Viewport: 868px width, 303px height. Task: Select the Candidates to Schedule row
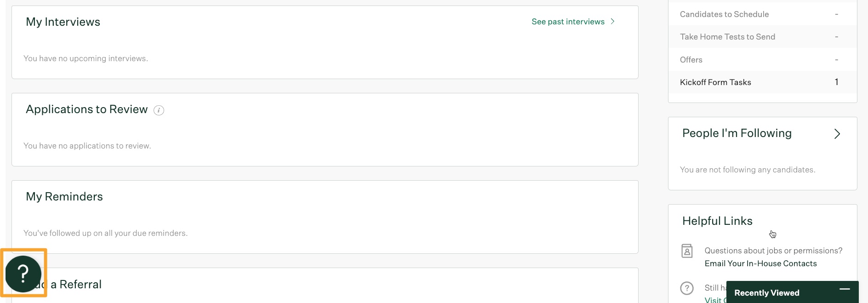[762, 14]
